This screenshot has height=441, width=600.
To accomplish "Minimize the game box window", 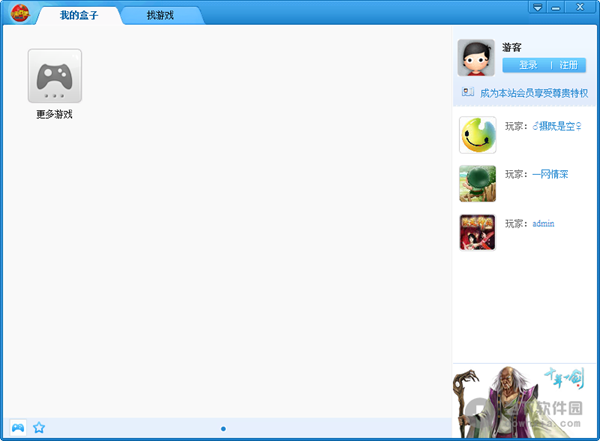I will (x=556, y=7).
